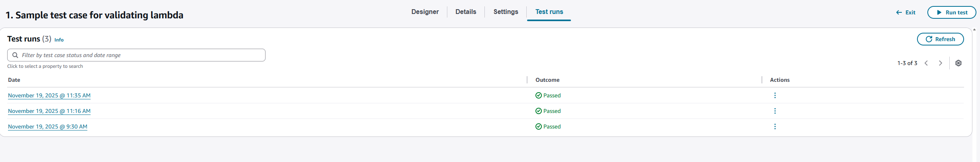Open actions menu for 11:16 AM run
Image resolution: width=980 pixels, height=162 pixels.
click(775, 111)
